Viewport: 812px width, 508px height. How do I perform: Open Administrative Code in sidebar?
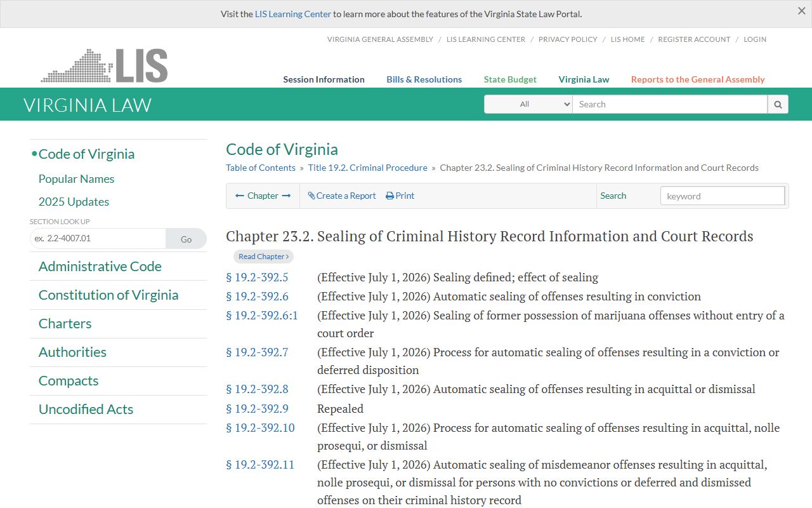pos(100,267)
